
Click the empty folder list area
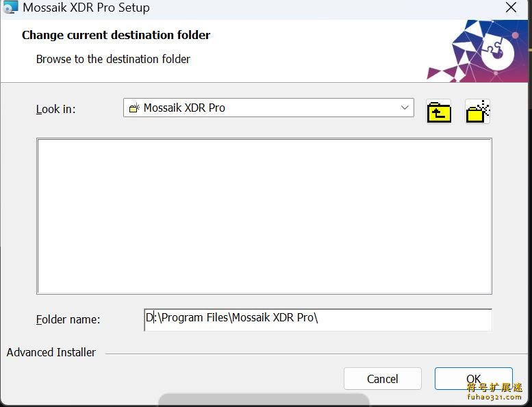tap(264, 216)
